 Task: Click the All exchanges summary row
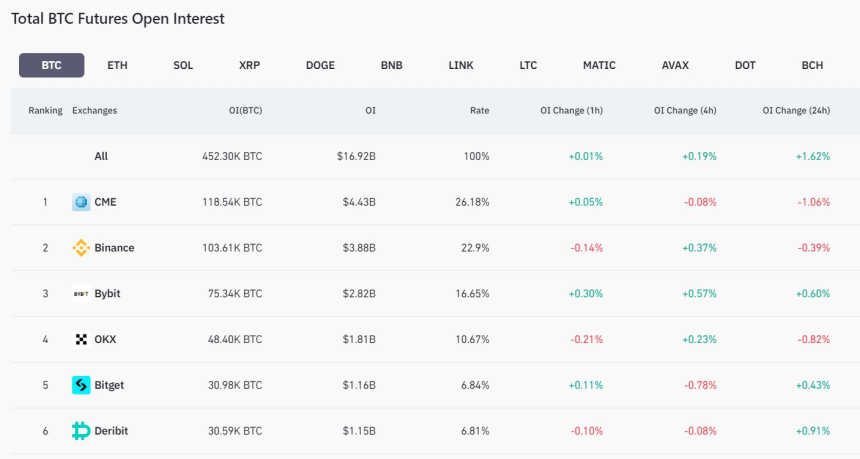101,156
